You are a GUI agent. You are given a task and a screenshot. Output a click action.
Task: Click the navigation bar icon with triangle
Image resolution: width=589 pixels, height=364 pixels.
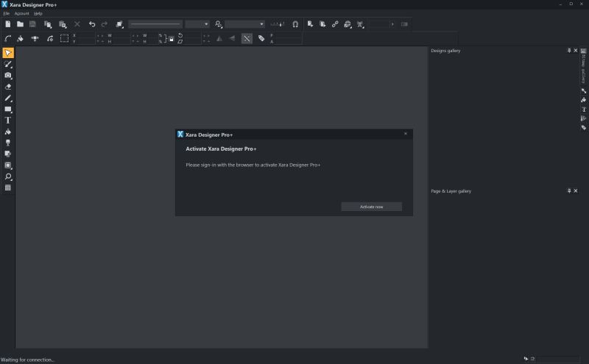[x=360, y=24]
